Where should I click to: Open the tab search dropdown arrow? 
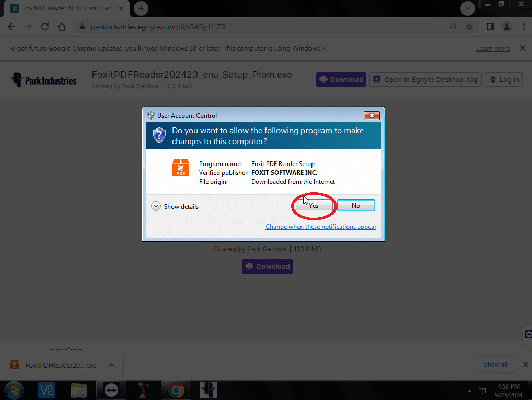[467, 8]
